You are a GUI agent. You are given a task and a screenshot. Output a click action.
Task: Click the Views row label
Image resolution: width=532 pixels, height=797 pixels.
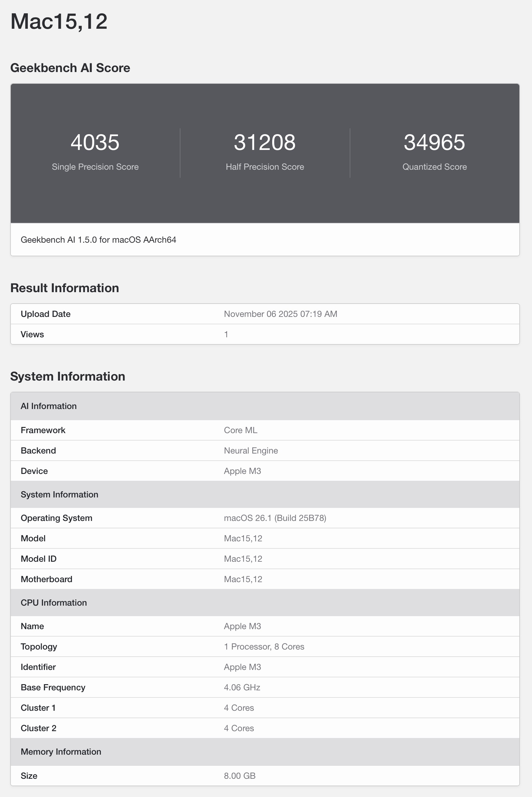coord(32,334)
